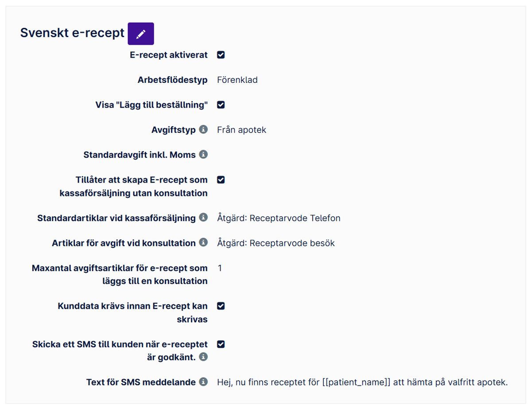
Task: Click the Förenklad workflow type value
Action: tap(237, 80)
